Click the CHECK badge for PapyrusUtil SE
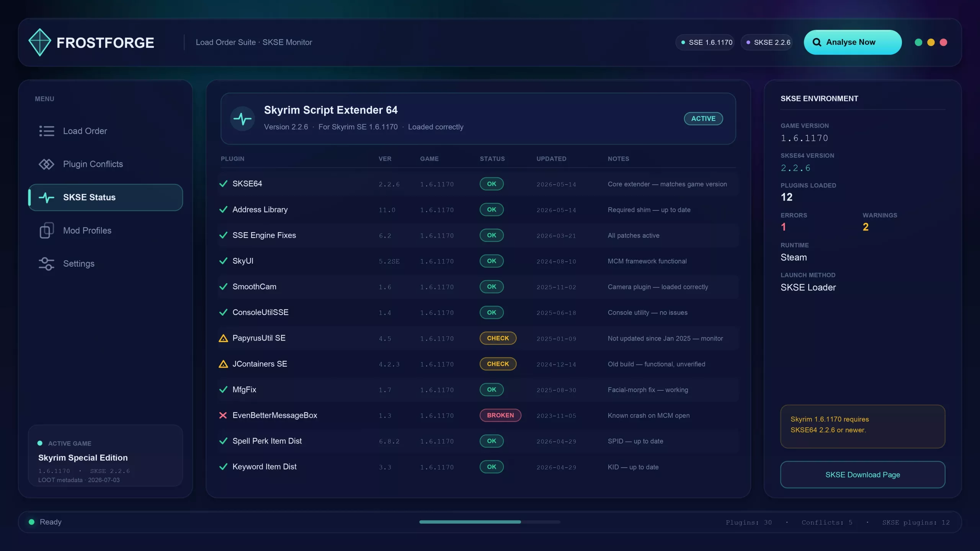The height and width of the screenshot is (551, 980). 498,338
